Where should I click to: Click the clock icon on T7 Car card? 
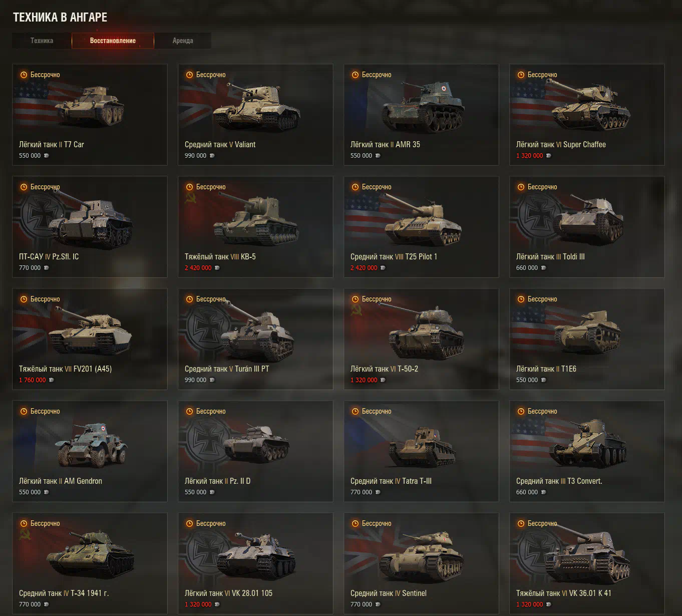click(x=24, y=75)
